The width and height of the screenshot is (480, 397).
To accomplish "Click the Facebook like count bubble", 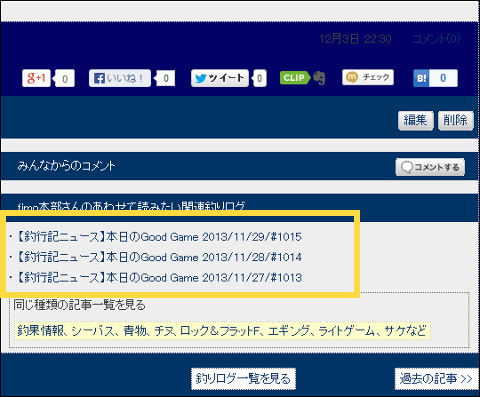I will 165,78.
